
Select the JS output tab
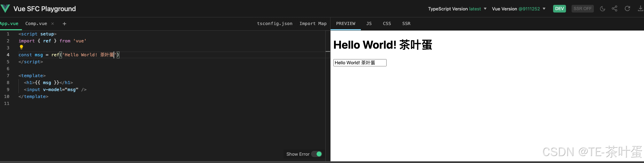tap(369, 24)
